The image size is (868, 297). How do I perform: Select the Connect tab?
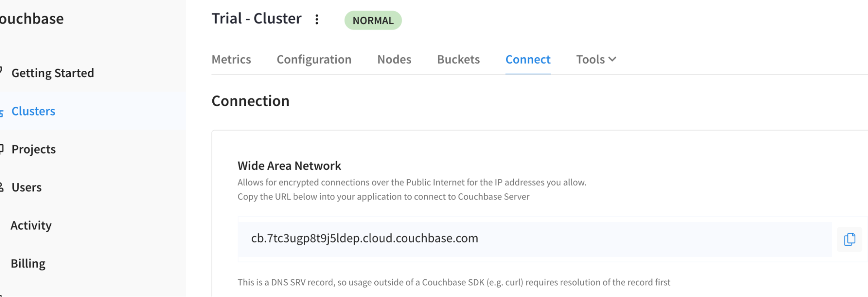(x=528, y=59)
